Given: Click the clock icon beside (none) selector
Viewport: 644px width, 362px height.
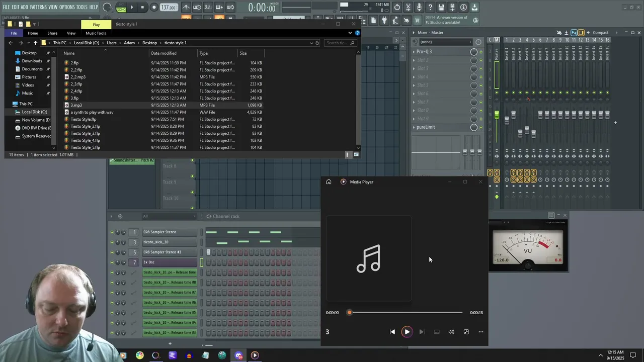Looking at the screenshot, I should [x=478, y=42].
